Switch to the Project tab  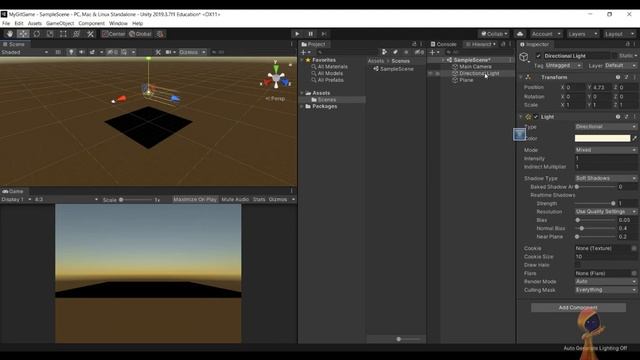tap(313, 44)
